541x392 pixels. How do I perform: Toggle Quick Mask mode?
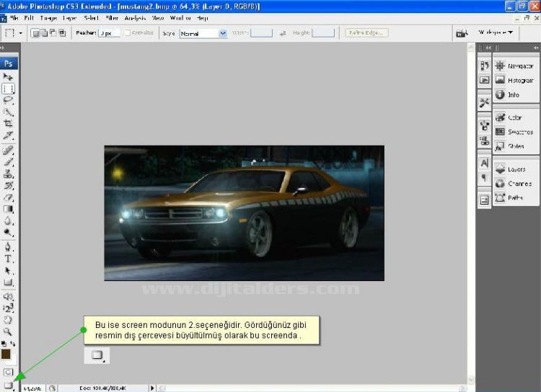point(8,373)
